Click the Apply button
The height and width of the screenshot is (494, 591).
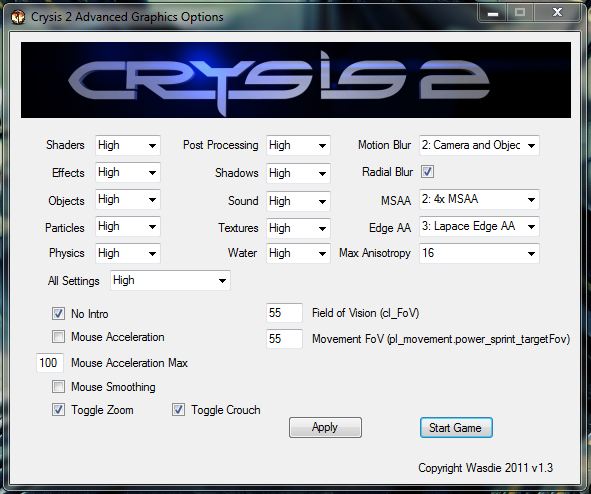click(325, 427)
